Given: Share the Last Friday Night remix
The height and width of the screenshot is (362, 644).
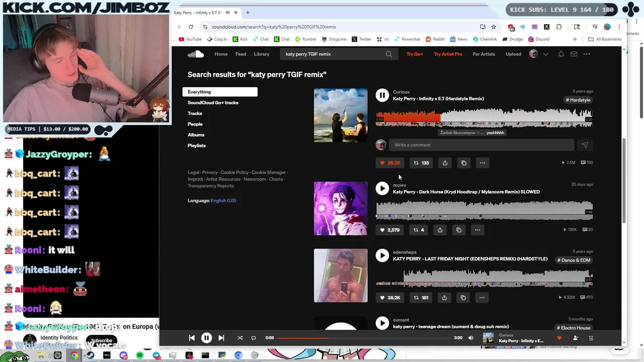Looking at the screenshot, I should (444, 298).
